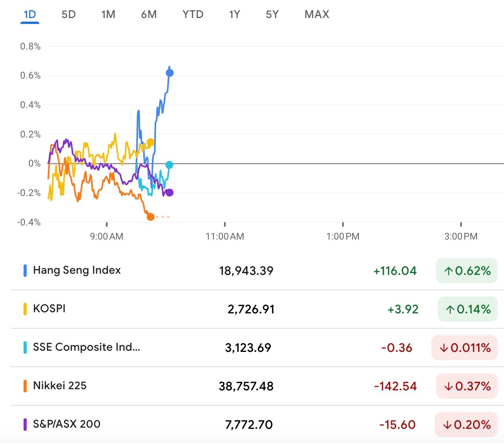Click the -0.4% y-axis label
This screenshot has width=504, height=443.
click(x=29, y=222)
